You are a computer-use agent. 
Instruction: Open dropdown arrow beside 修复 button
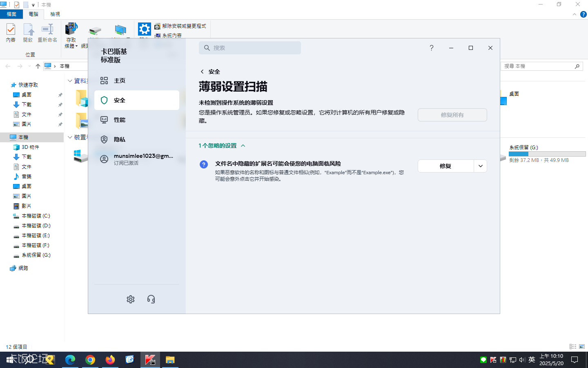tap(481, 166)
